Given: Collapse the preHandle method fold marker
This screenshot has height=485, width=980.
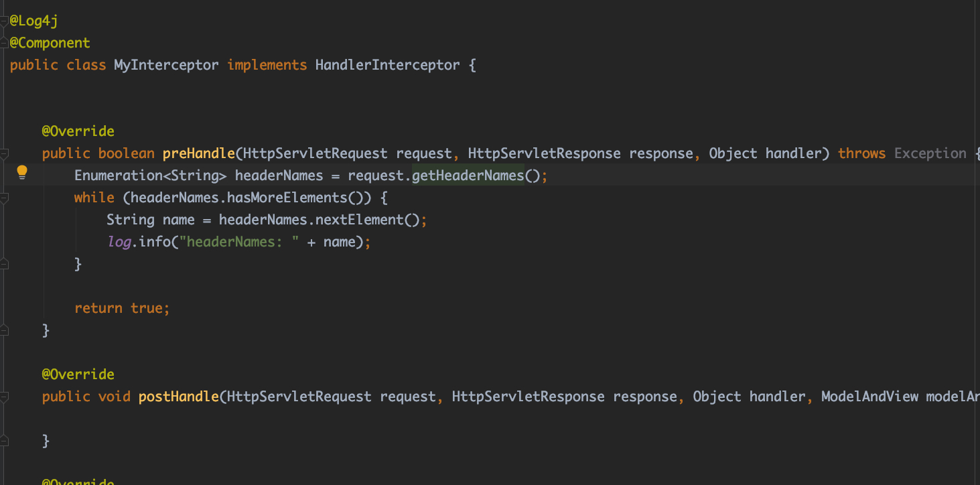Looking at the screenshot, I should click(4, 154).
